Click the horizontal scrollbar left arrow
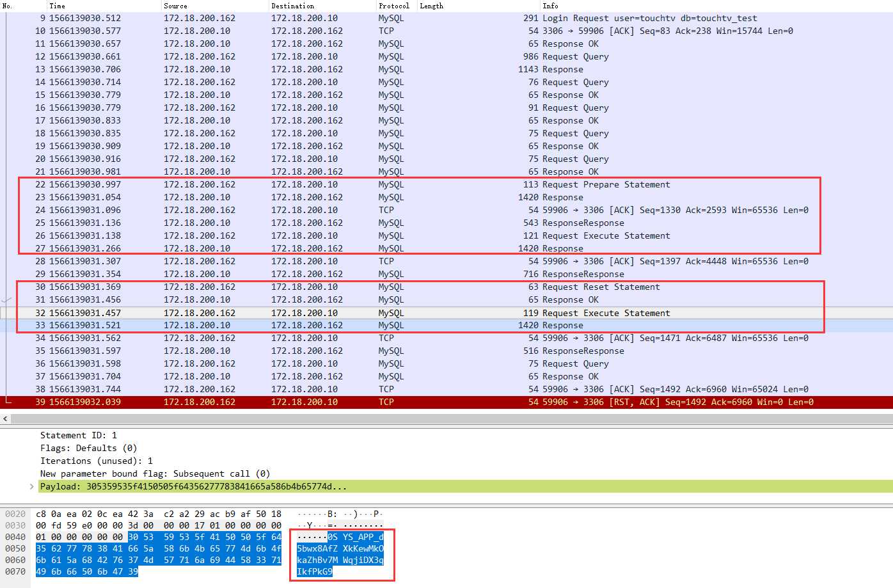893x588 pixels. point(5,418)
